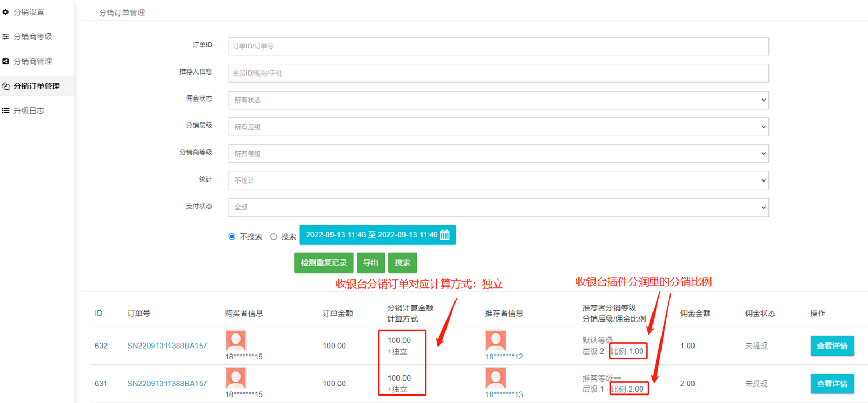This screenshot has height=403, width=868.
Task: Open the 支付状态 dropdown
Action: pyautogui.click(x=498, y=207)
